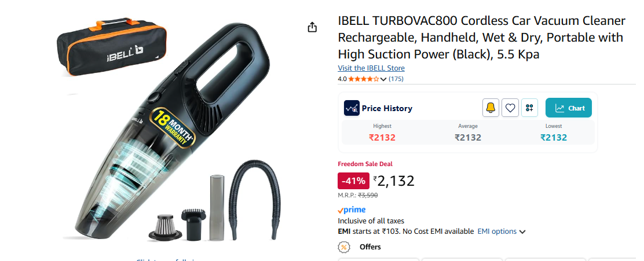Add to wishlist with heart icon

[510, 108]
